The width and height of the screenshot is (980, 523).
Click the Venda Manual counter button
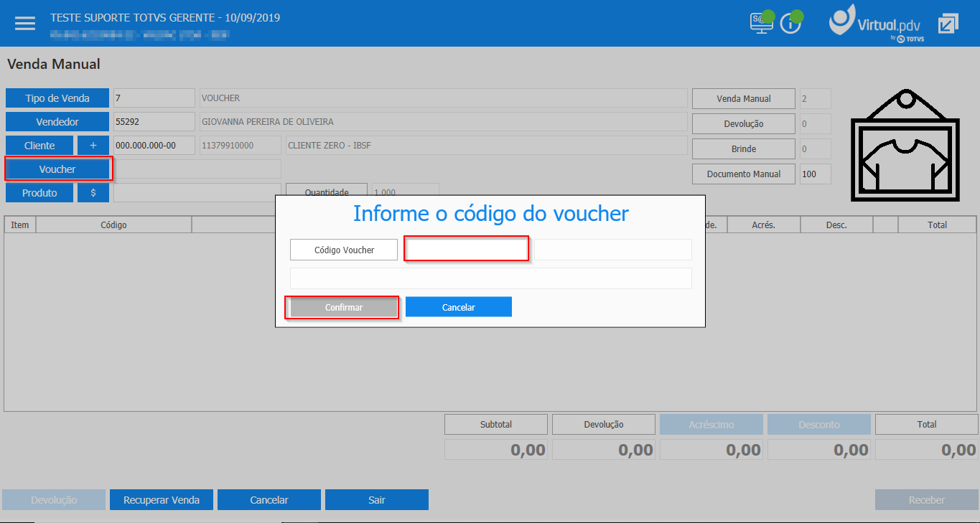click(744, 98)
